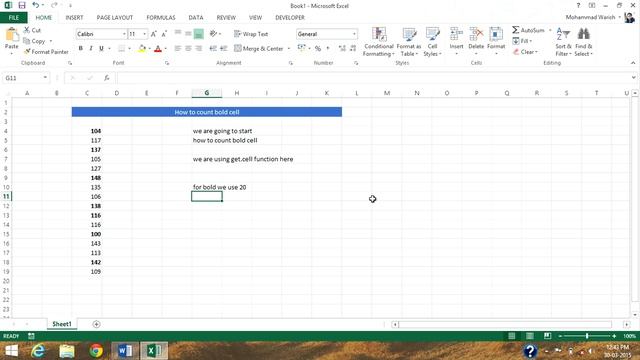640x360 pixels.
Task: Click the zoom out minus button
Action: point(560,336)
